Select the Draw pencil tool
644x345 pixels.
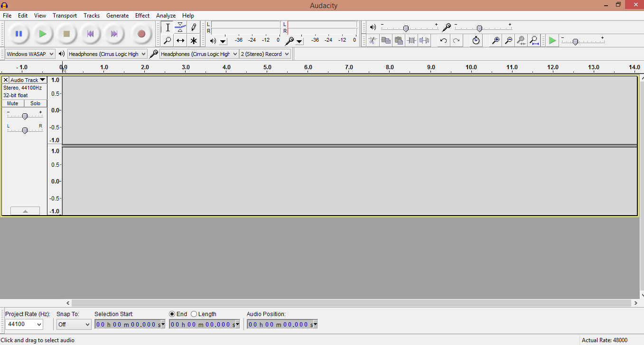click(x=193, y=27)
